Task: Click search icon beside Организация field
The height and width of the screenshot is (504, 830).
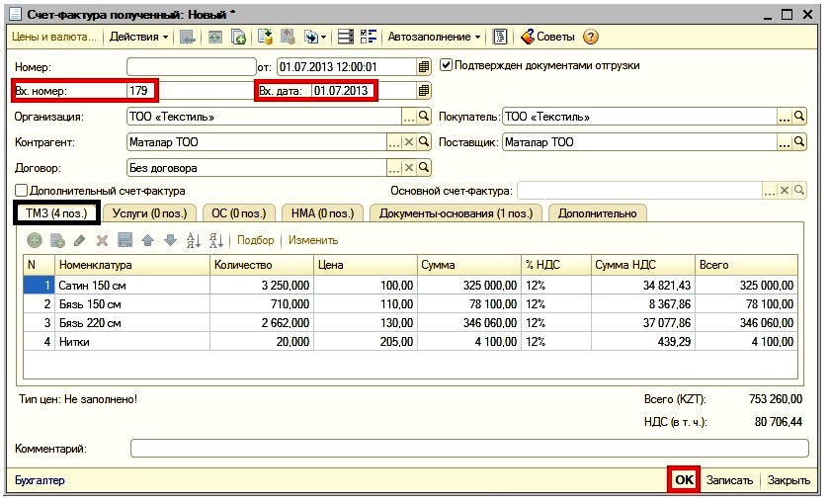Action: pos(424,117)
